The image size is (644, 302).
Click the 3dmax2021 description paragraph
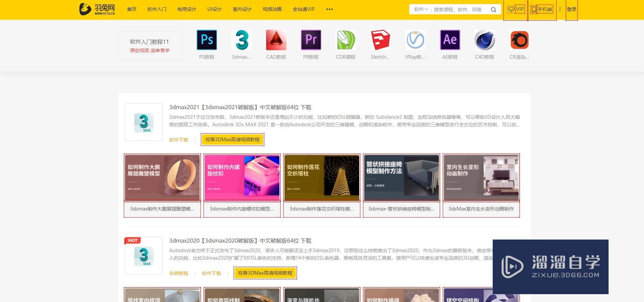click(x=344, y=121)
